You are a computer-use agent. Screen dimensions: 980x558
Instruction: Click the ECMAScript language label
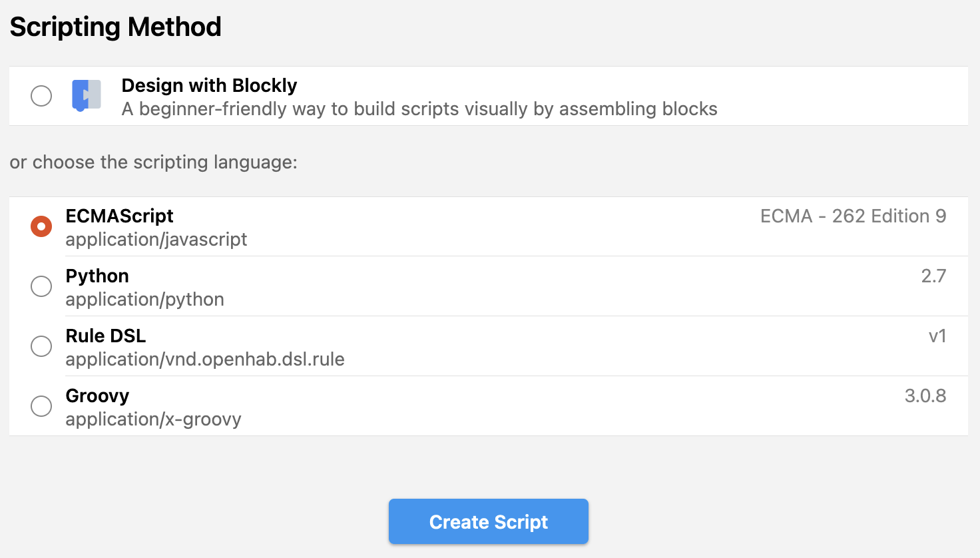pos(119,216)
